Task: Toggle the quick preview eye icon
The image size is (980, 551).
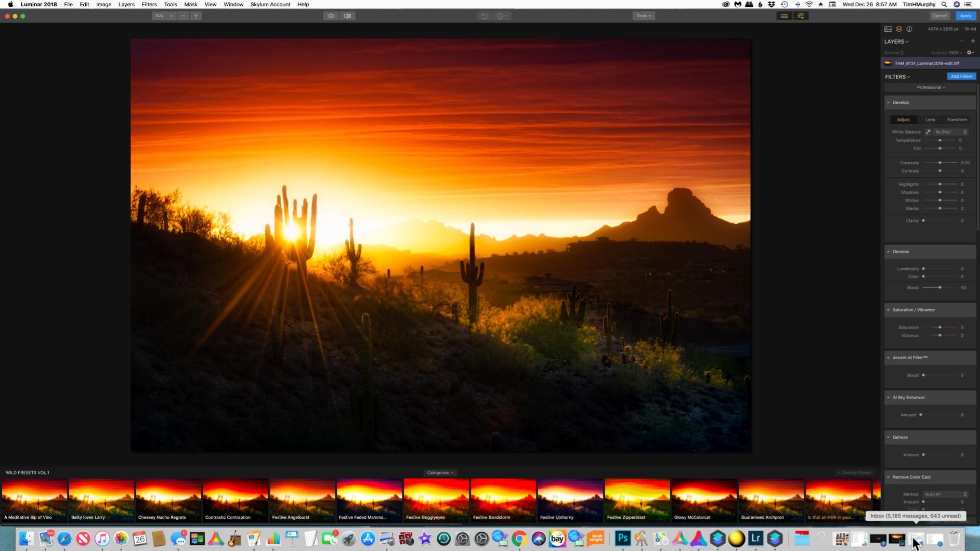Action: tap(331, 16)
